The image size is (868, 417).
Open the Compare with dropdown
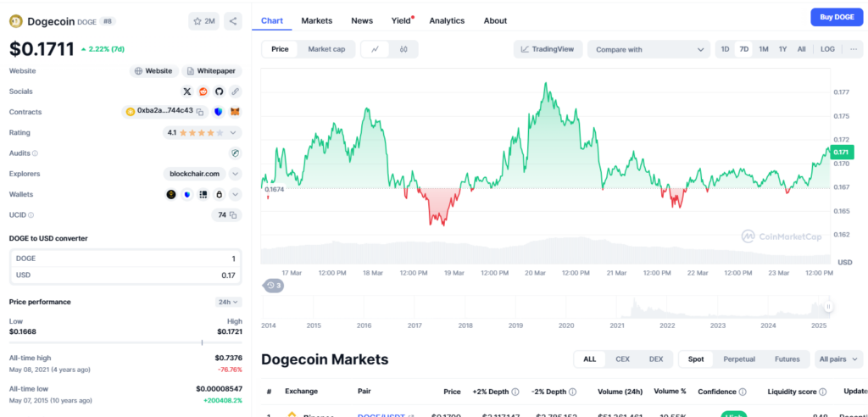point(648,49)
